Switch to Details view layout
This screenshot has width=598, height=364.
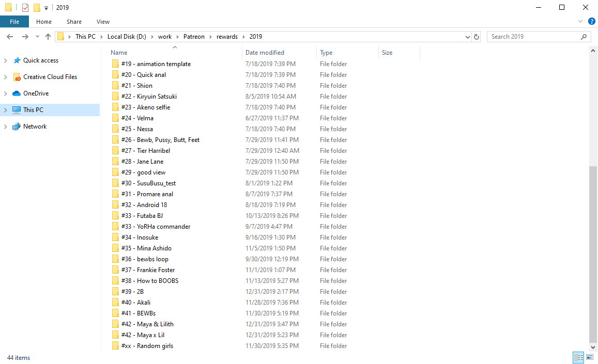point(578,357)
